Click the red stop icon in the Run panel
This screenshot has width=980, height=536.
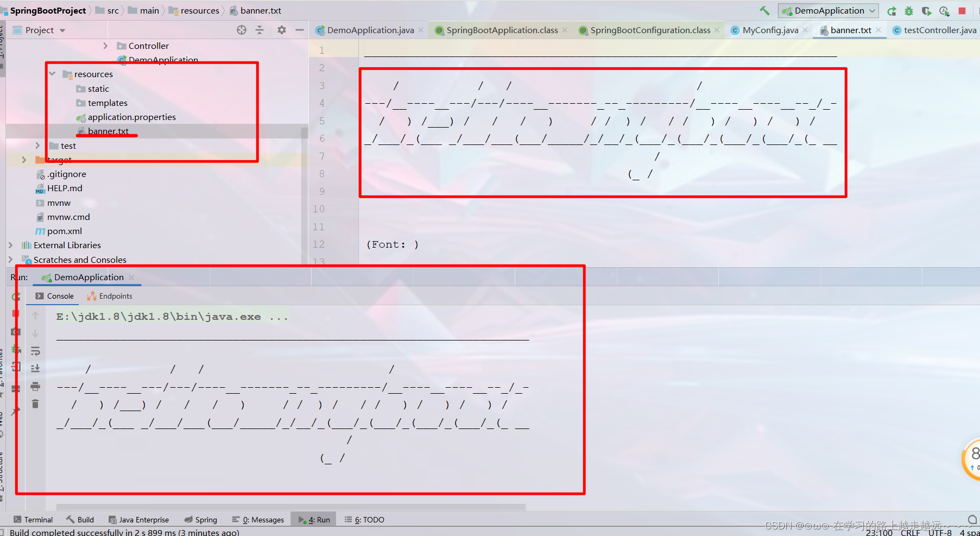16,314
